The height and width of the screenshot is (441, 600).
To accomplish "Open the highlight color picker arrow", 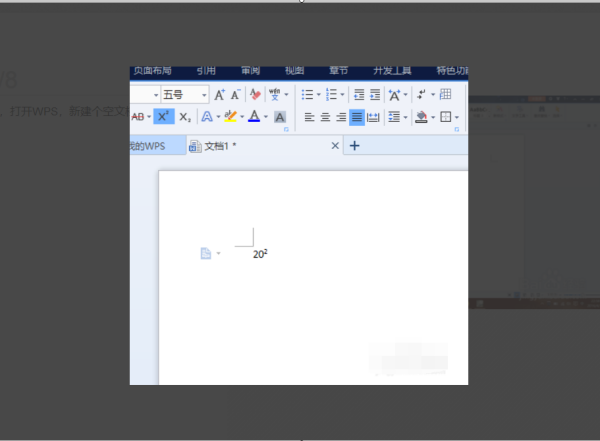I will (242, 117).
